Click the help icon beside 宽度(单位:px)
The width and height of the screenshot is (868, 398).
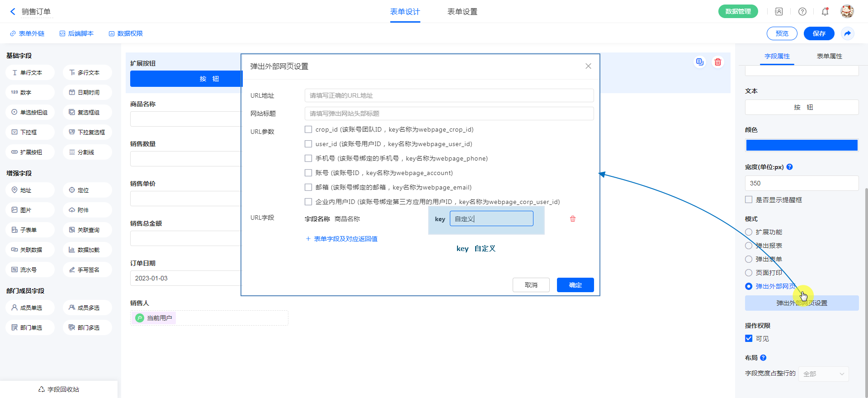790,167
